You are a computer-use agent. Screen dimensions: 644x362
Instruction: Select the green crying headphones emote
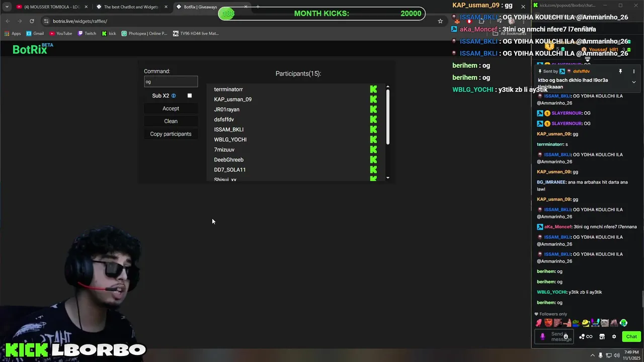pyautogui.click(x=624, y=323)
